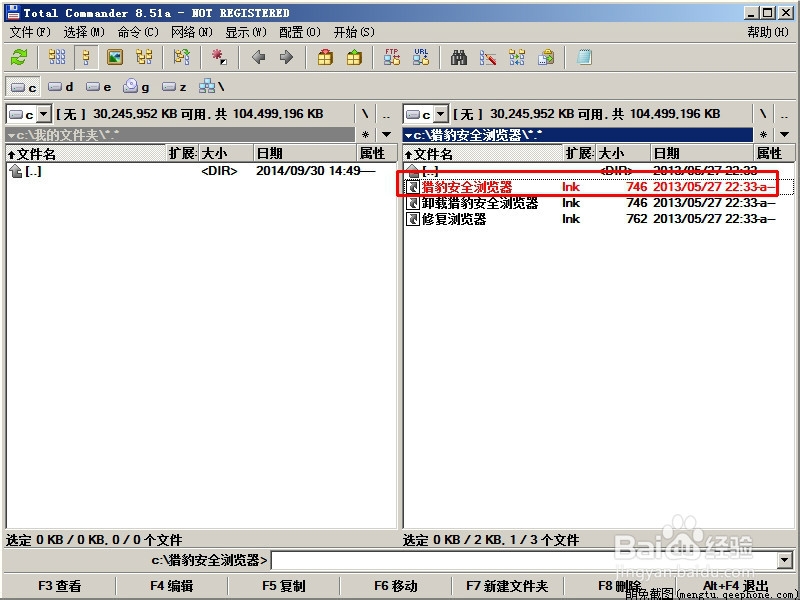Click the command line input field

point(524,560)
